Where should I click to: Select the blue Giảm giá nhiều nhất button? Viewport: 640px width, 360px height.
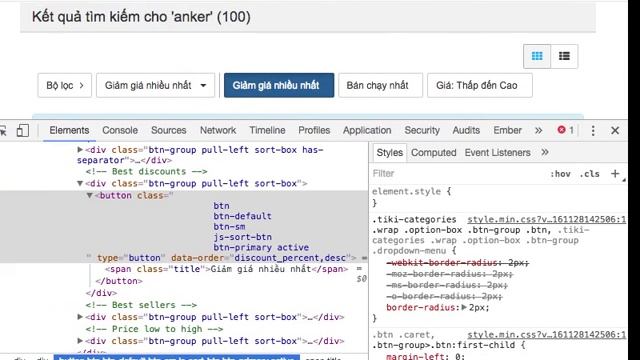(x=279, y=85)
